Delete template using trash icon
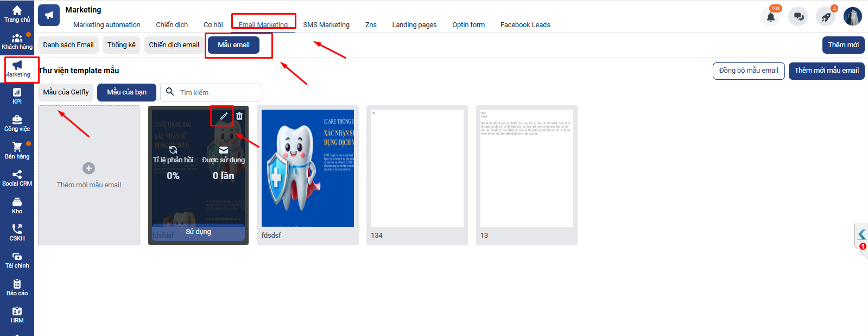The image size is (868, 336). point(239,116)
